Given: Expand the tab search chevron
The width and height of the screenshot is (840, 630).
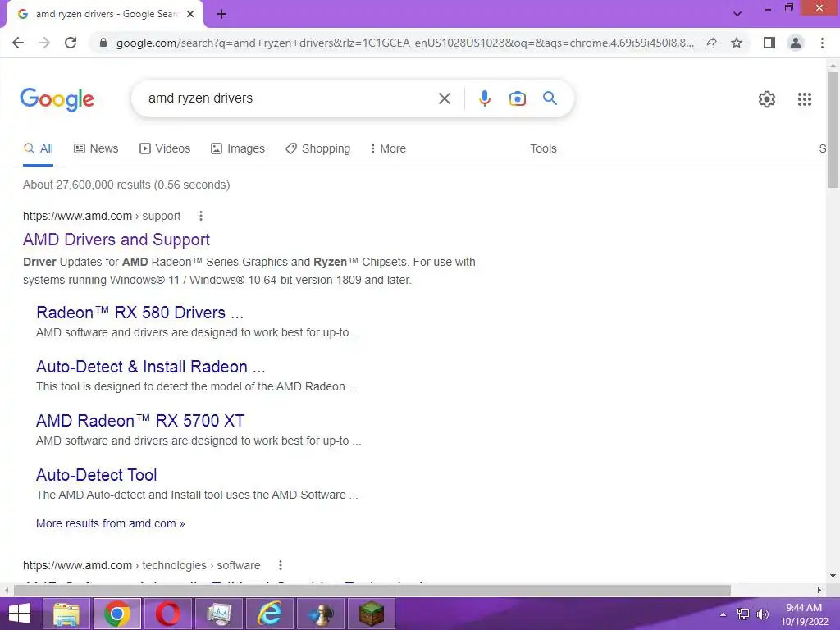Looking at the screenshot, I should [737, 14].
